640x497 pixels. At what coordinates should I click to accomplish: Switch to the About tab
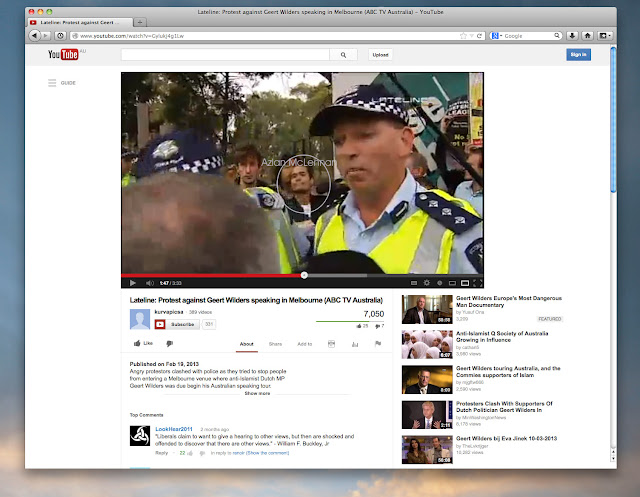(x=247, y=344)
